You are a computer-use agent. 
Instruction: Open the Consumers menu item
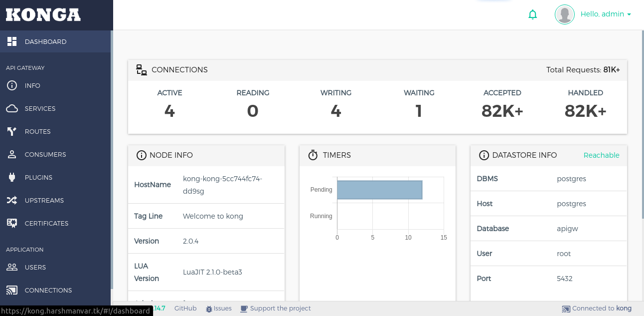[55, 154]
